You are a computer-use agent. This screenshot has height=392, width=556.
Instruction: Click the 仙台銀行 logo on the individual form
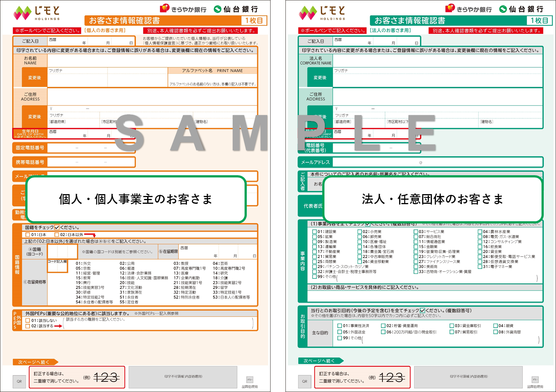236,9
